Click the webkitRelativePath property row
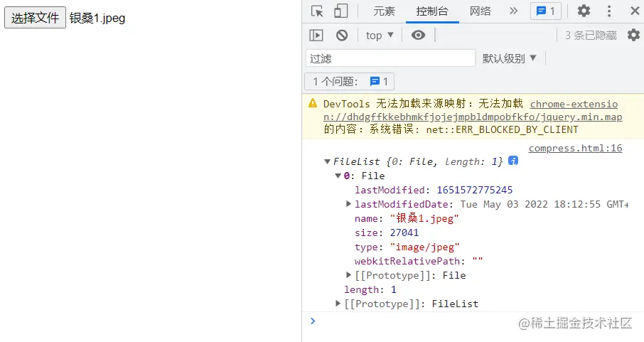The width and height of the screenshot is (644, 342). coord(419,261)
